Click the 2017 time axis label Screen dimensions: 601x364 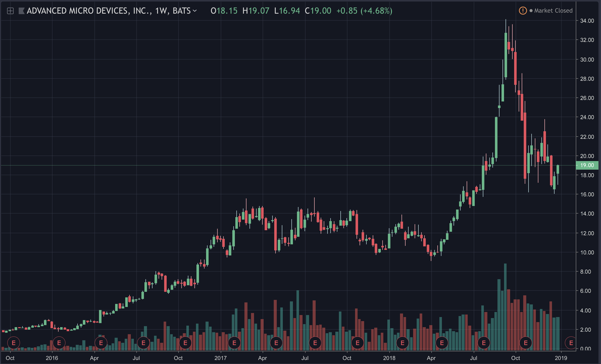pyautogui.click(x=220, y=358)
